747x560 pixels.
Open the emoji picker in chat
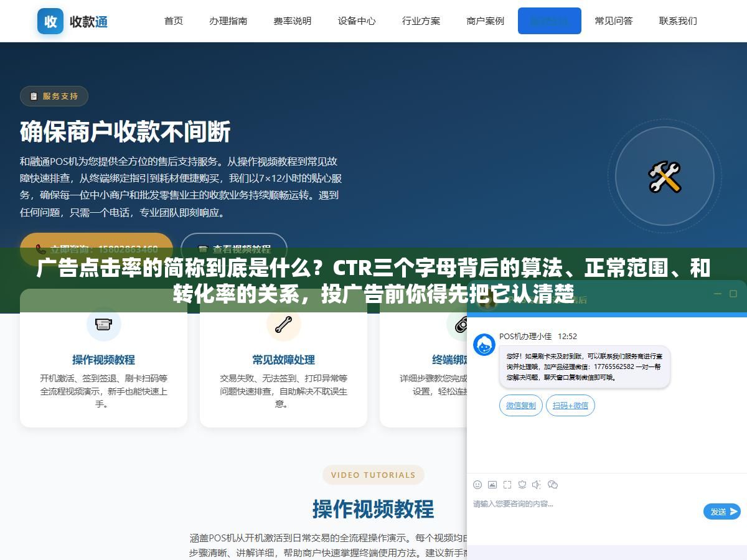coord(477,485)
